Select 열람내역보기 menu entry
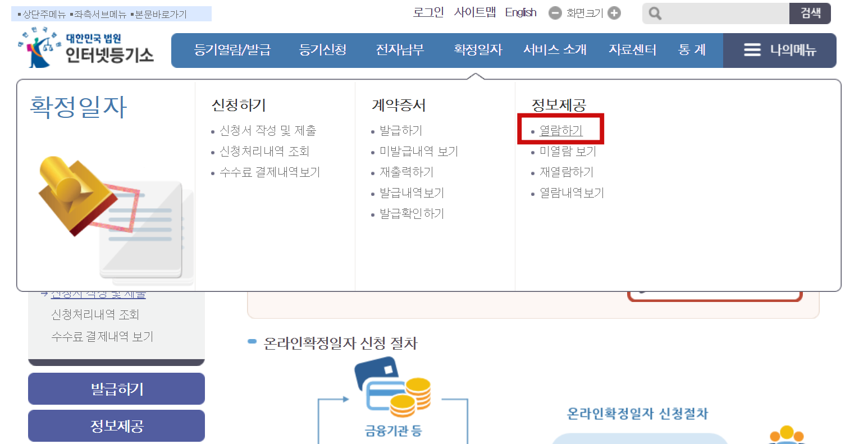The width and height of the screenshot is (868, 444). [x=572, y=193]
